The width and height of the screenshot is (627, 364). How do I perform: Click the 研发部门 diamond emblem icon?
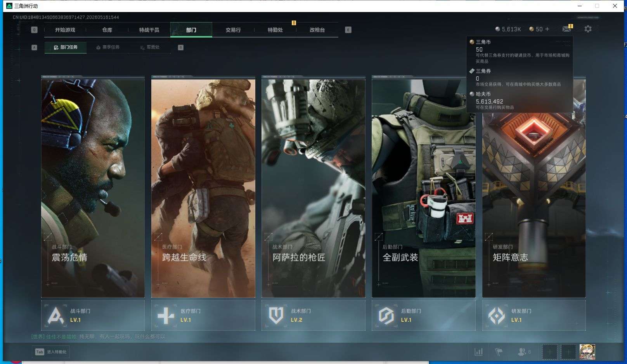click(496, 316)
